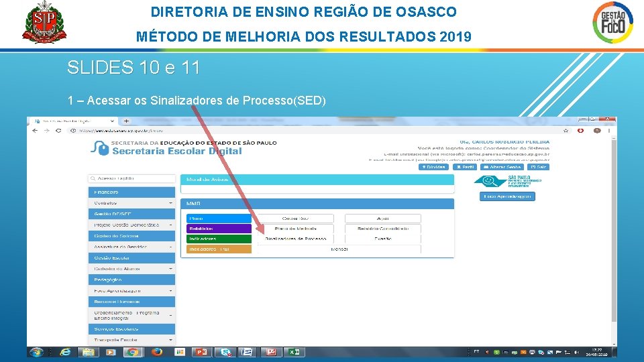The image size is (644, 362).
Task: Launch Firefox from the taskbar
Action: point(157,352)
